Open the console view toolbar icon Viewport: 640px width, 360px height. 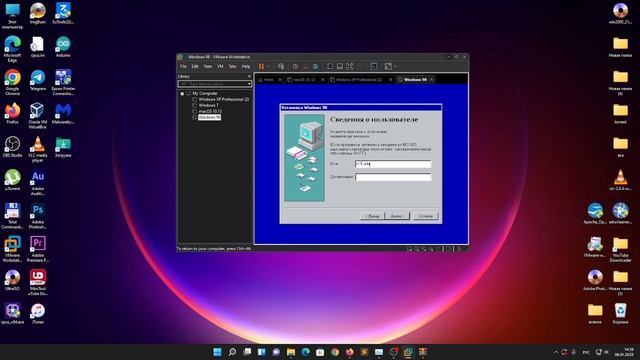373,67
